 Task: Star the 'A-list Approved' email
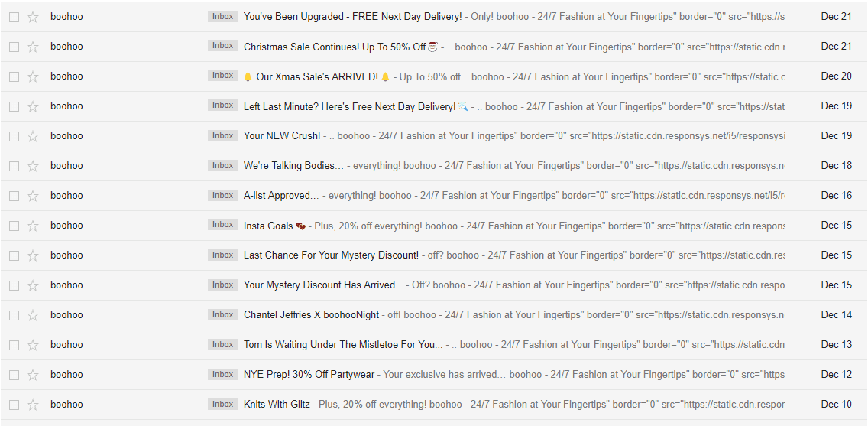point(33,196)
